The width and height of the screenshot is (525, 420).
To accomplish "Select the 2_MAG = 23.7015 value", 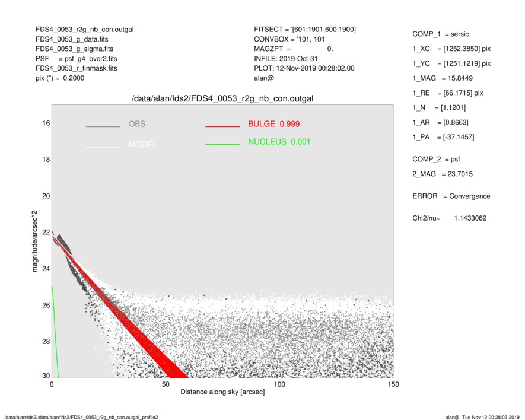I will 443,174.
